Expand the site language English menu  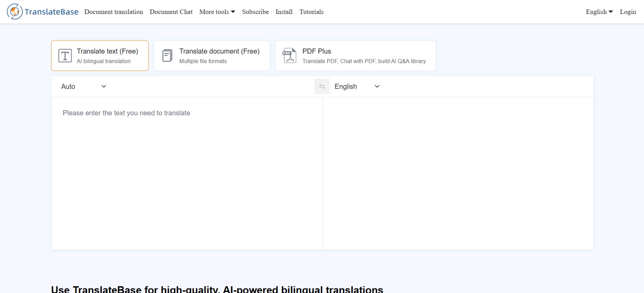(599, 12)
